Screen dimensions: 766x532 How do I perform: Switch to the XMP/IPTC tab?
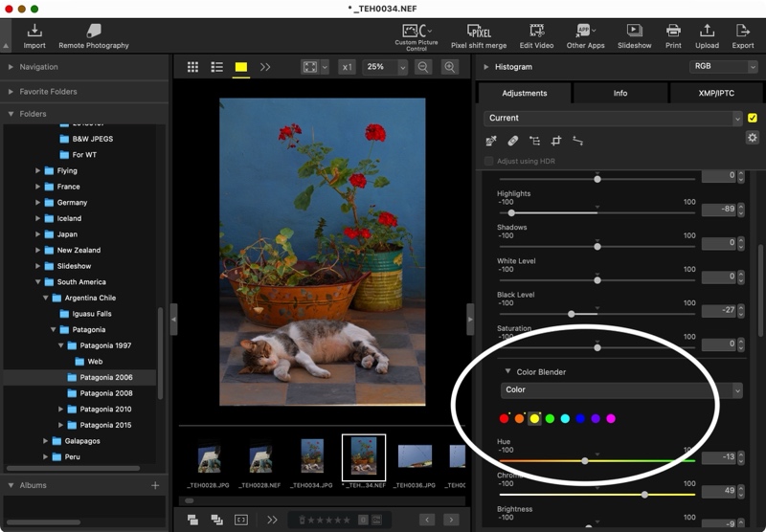pos(716,93)
